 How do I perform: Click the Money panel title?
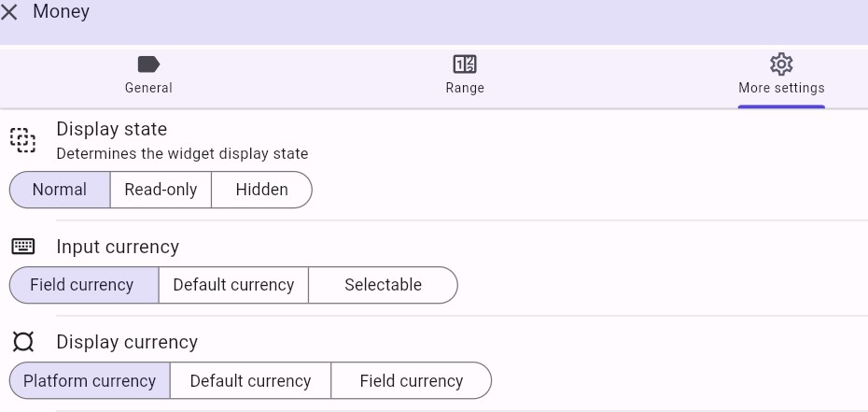(x=62, y=12)
